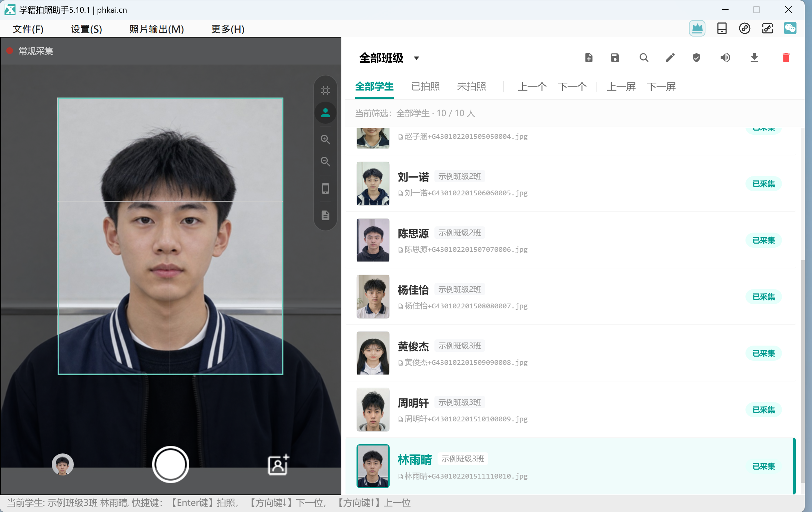Toggle the grid overlay icon
Screen dimensions: 812x512
(325, 91)
